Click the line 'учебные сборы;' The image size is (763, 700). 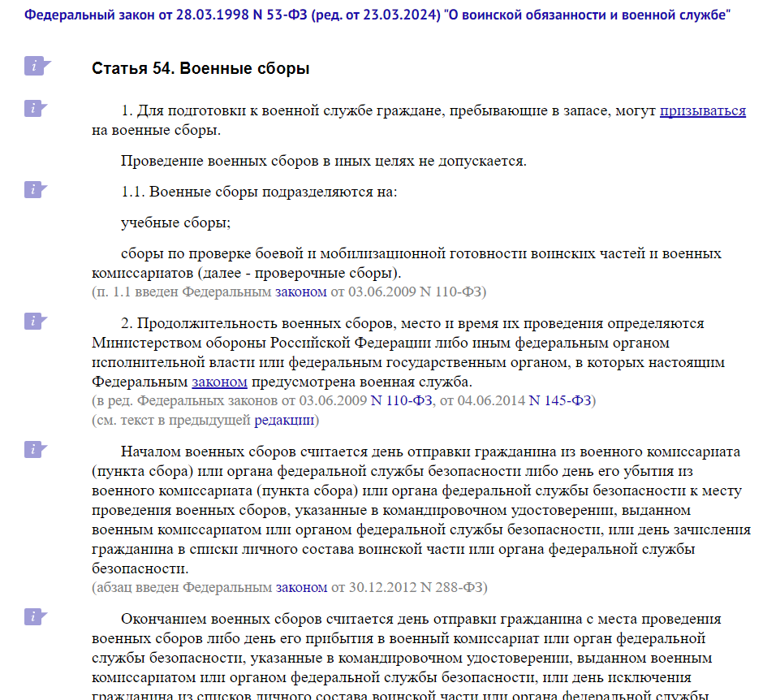pyautogui.click(x=175, y=223)
